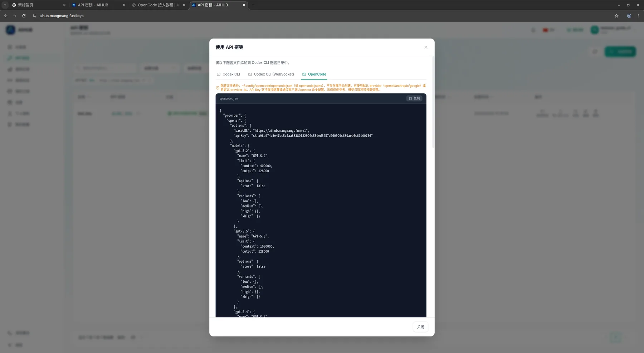Open the browser three-dot menu
The height and width of the screenshot is (353, 644).
click(638, 16)
